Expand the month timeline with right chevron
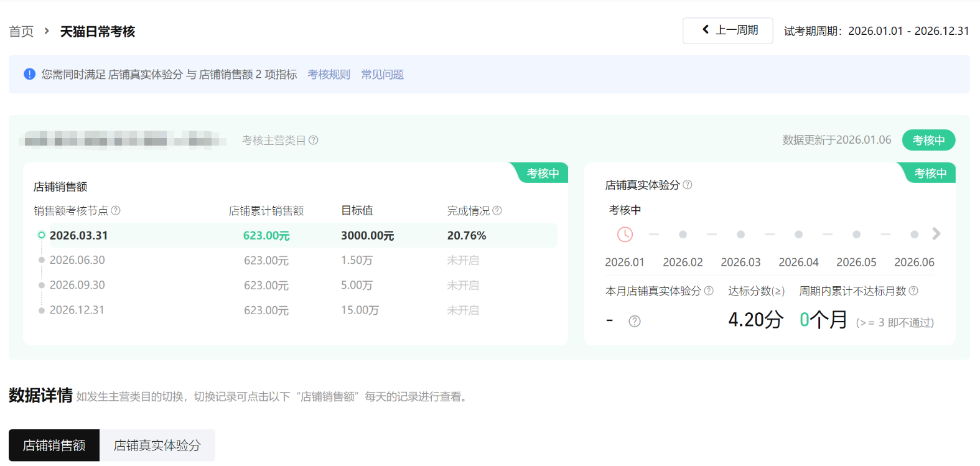The height and width of the screenshot is (466, 980). (x=936, y=234)
